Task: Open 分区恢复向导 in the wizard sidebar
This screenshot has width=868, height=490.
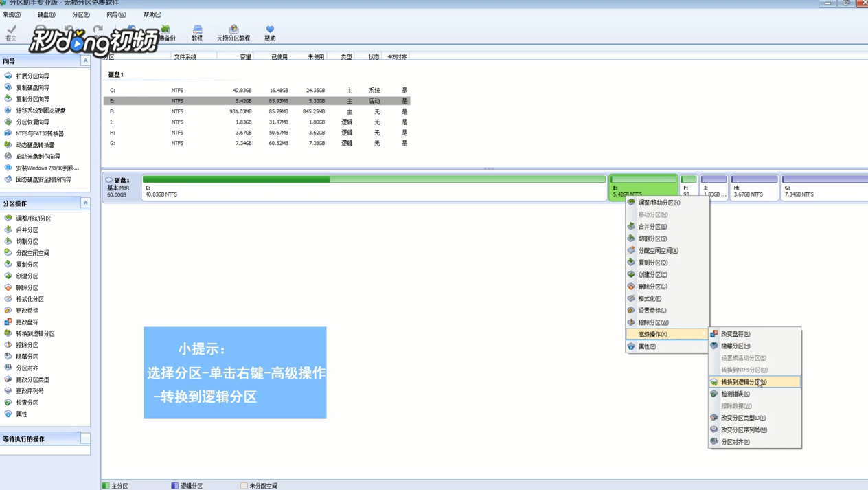Action: pos(32,122)
